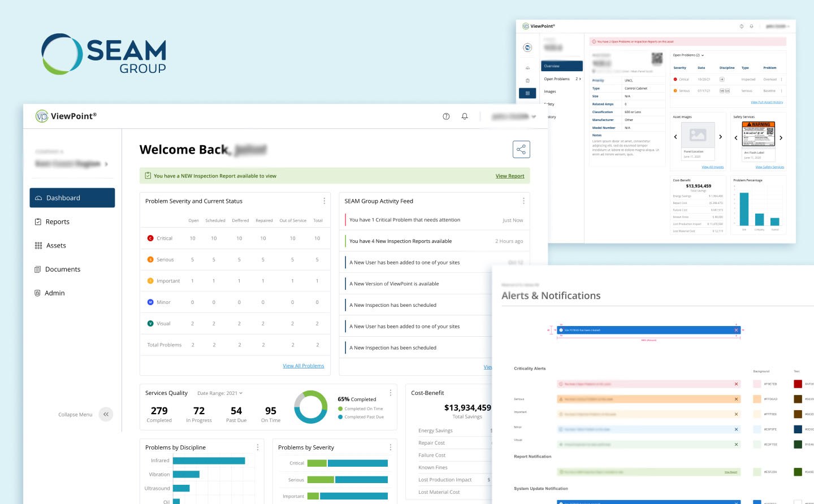Open options menu for Services Quality panel
The width and height of the screenshot is (814, 504).
[x=390, y=393]
